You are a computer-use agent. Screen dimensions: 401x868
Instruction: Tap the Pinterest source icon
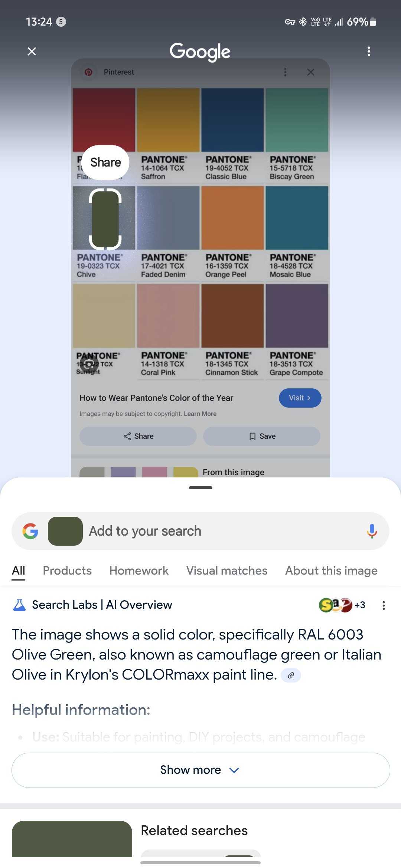click(88, 72)
